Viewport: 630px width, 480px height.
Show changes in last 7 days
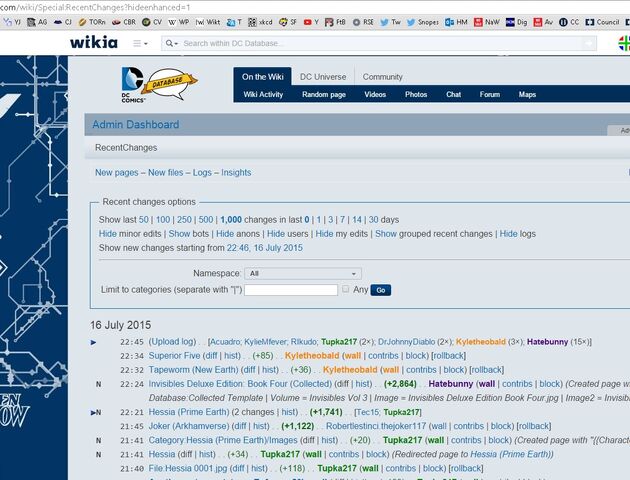tap(342, 220)
